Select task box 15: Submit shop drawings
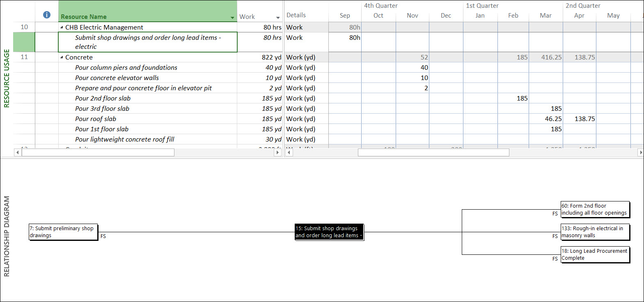Screen dimensions: 644x302 coord(329,232)
